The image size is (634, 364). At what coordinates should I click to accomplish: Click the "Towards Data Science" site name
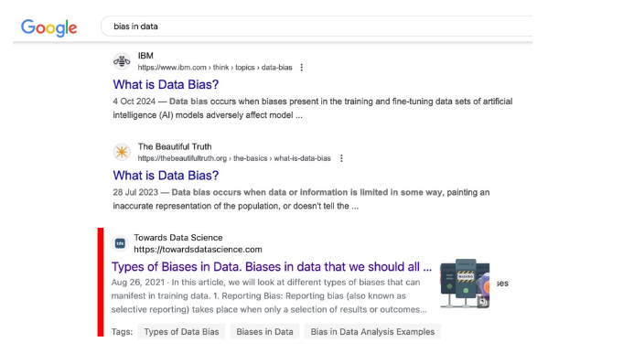coord(178,238)
